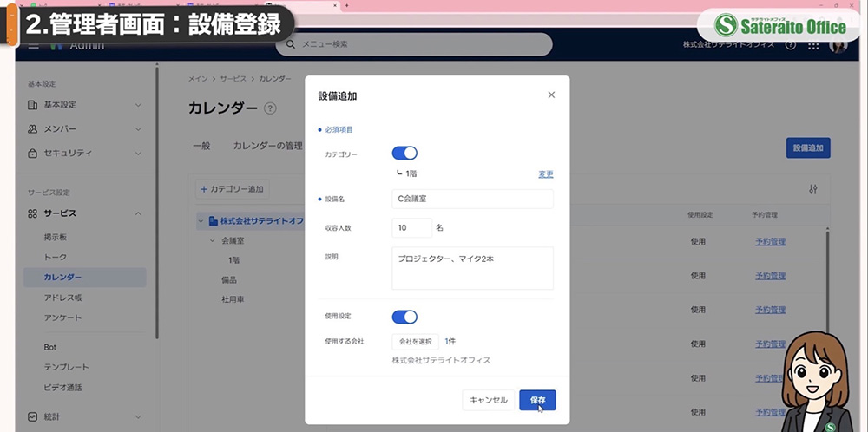Select the 備品 tree item
868x432 pixels.
click(229, 280)
